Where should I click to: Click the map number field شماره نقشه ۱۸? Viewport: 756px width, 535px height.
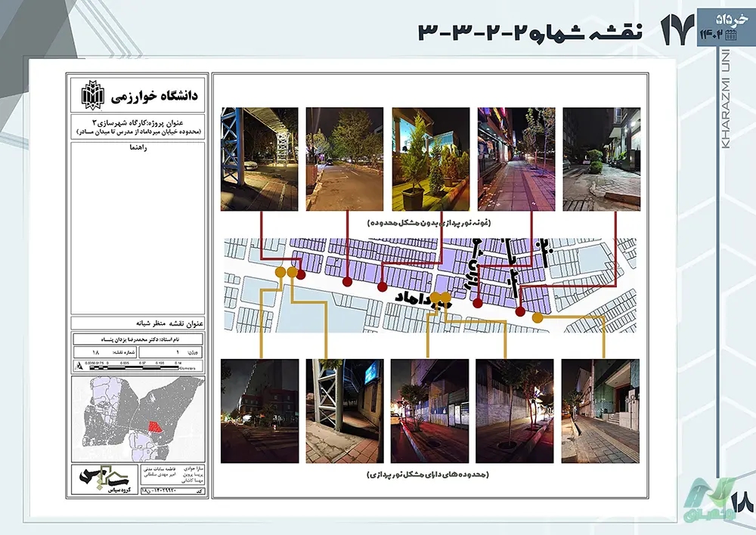pos(105,352)
